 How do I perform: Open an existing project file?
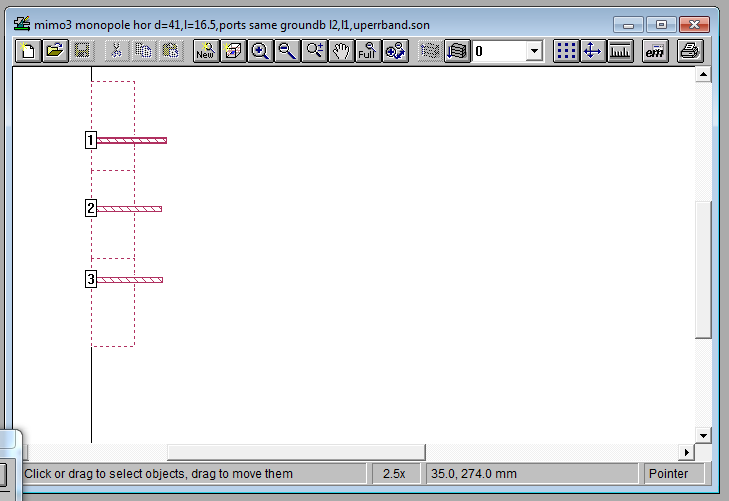55,51
